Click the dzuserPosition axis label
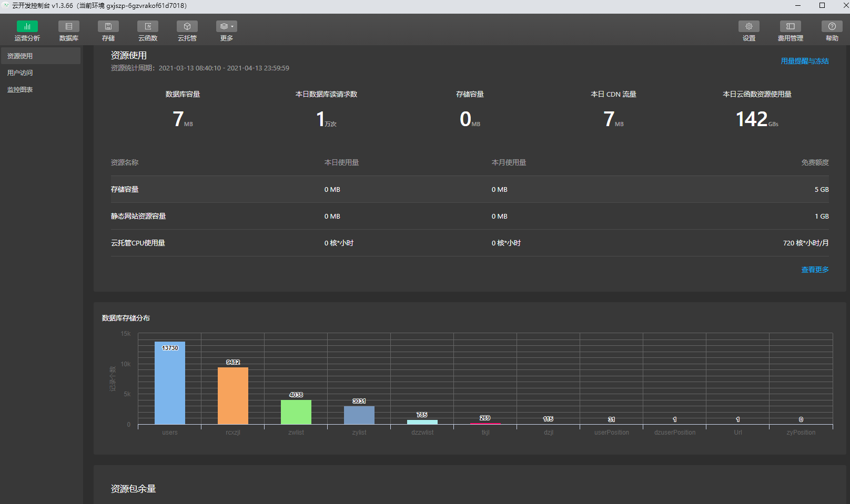 (675, 433)
